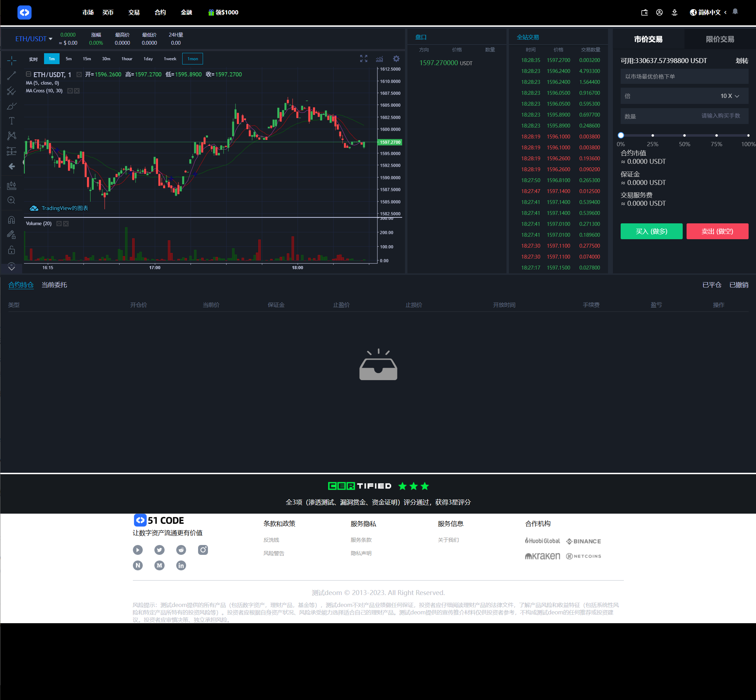Open MA Cross indicator settings gear
This screenshot has height=700, width=756.
pyautogui.click(x=70, y=91)
